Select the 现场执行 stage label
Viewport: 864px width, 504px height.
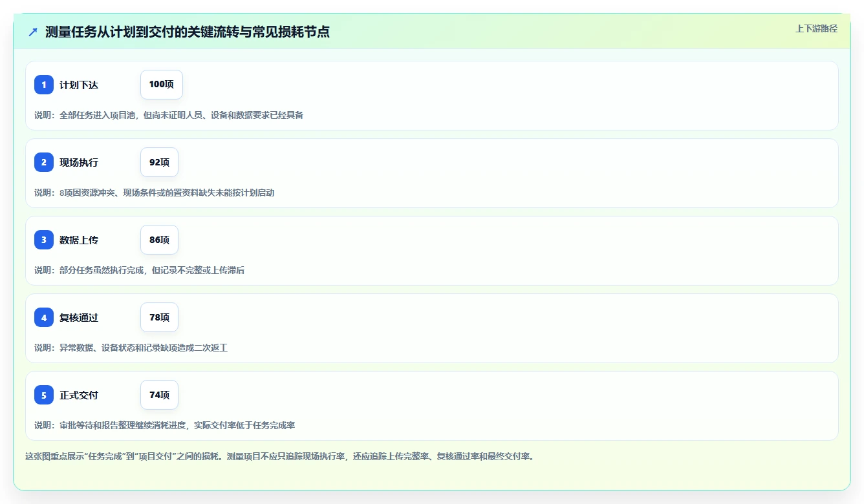click(x=79, y=163)
